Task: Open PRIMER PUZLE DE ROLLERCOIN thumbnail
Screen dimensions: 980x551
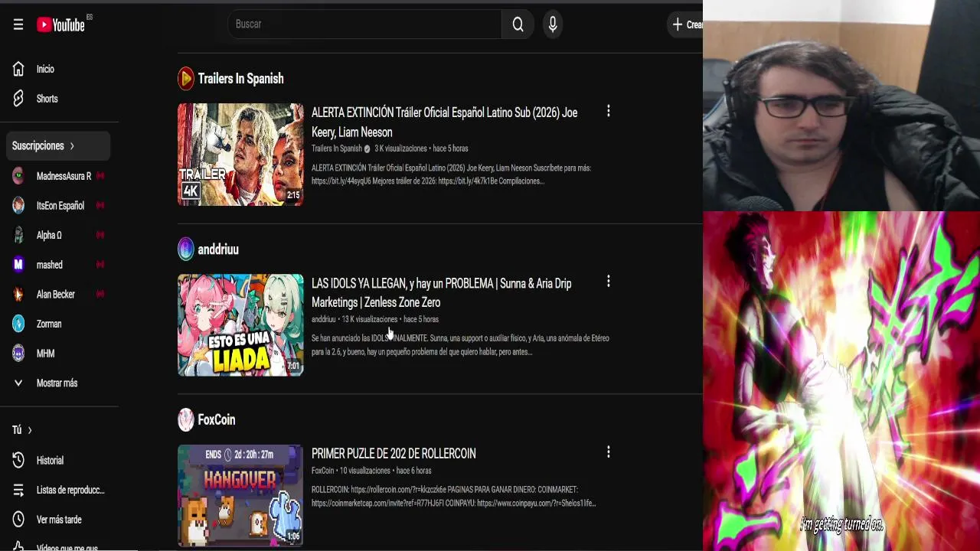Action: (x=240, y=496)
